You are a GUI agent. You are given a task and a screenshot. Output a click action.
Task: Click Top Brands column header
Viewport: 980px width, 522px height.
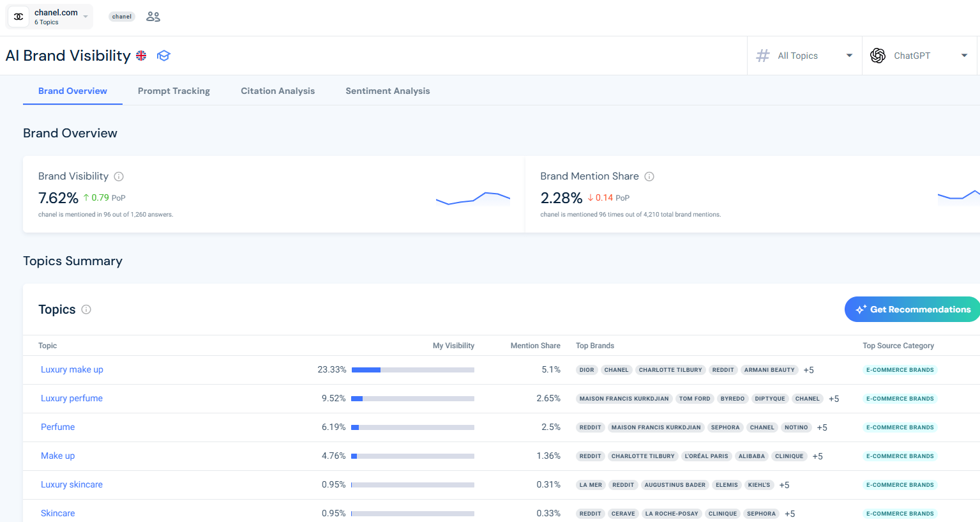pyautogui.click(x=595, y=346)
